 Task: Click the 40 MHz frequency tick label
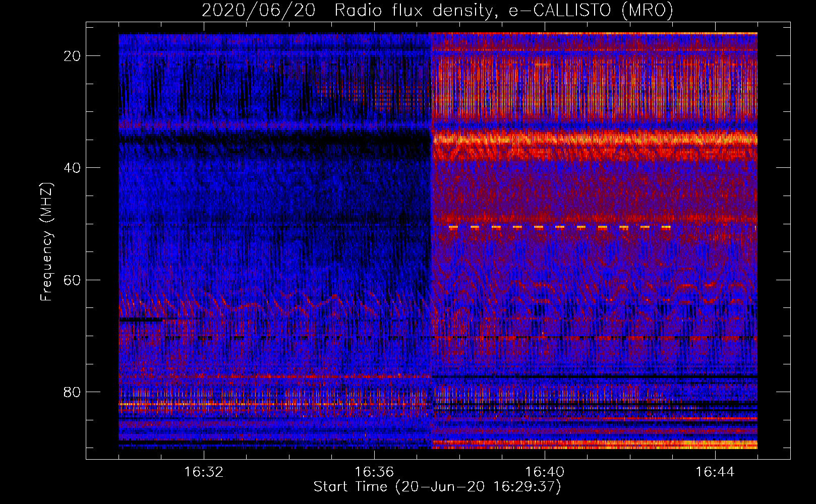72,167
